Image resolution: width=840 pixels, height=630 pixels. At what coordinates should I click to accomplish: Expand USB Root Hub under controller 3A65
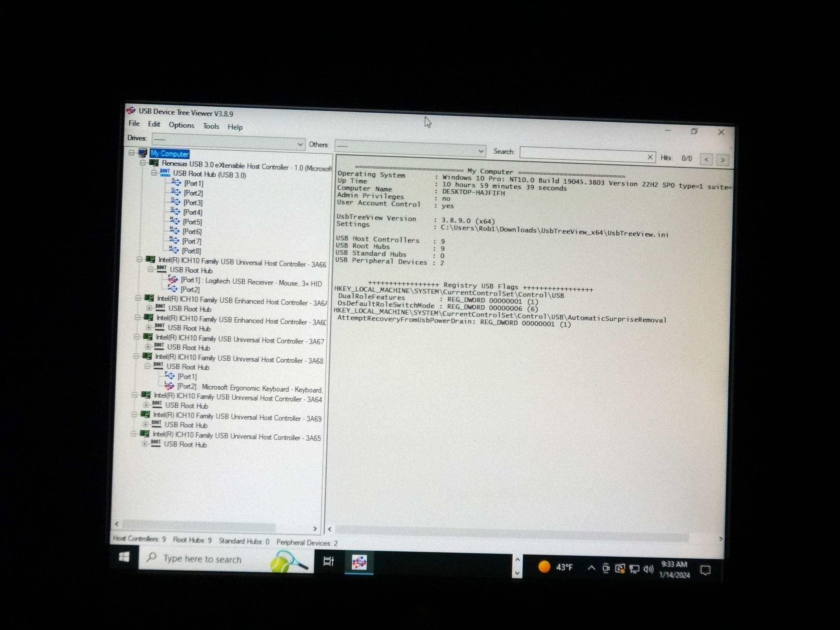(x=145, y=444)
